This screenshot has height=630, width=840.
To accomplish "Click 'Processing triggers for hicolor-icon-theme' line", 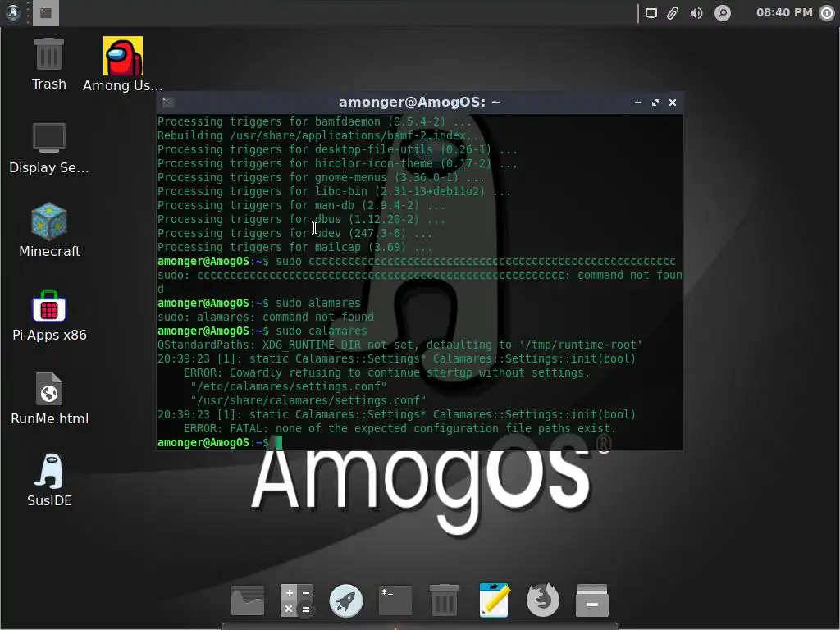I will pyautogui.click(x=337, y=163).
